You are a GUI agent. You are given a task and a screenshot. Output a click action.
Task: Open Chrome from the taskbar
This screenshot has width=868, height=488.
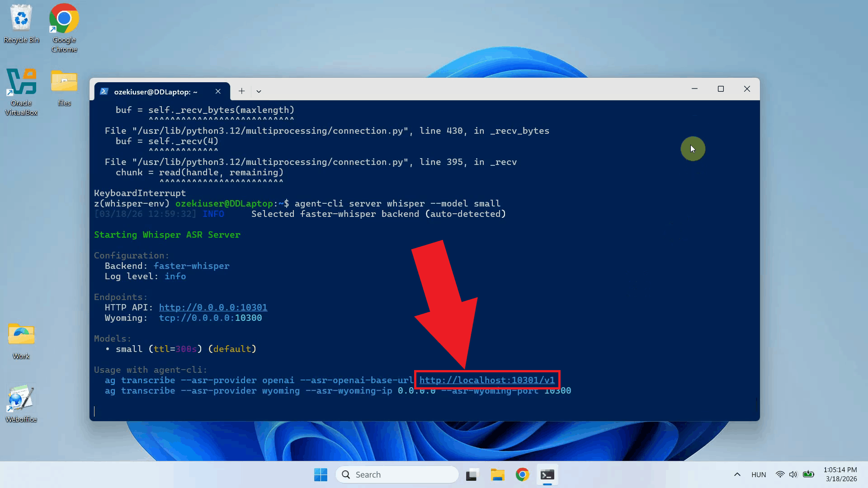[522, 474]
